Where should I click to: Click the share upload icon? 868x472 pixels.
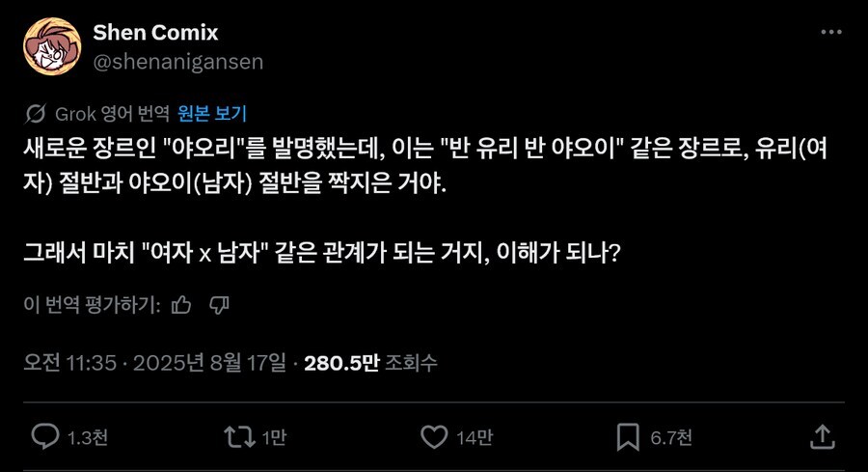(821, 437)
